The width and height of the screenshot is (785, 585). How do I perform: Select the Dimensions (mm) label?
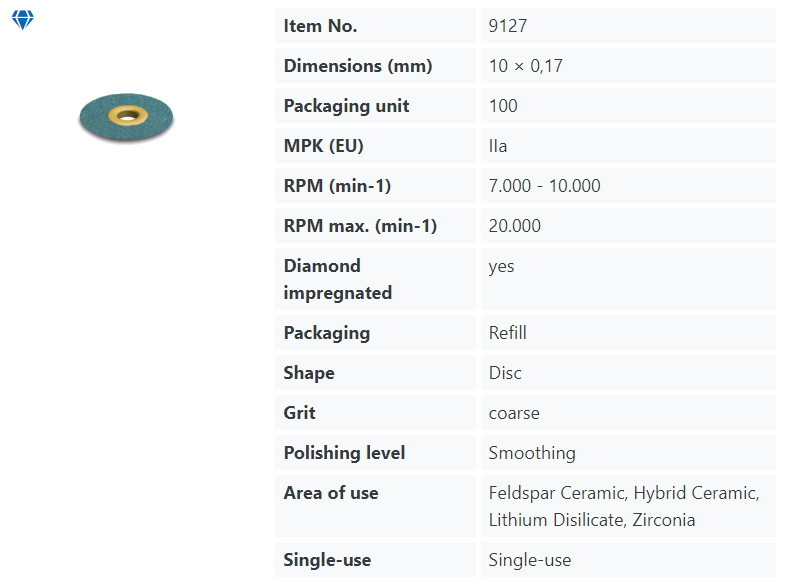[357, 66]
